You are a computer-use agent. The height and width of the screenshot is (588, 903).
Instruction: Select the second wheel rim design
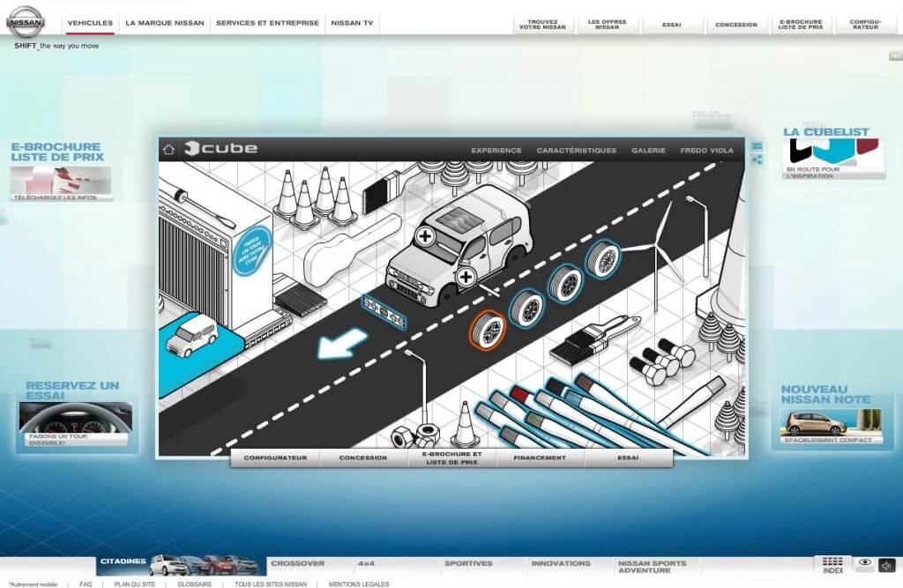pos(526,309)
